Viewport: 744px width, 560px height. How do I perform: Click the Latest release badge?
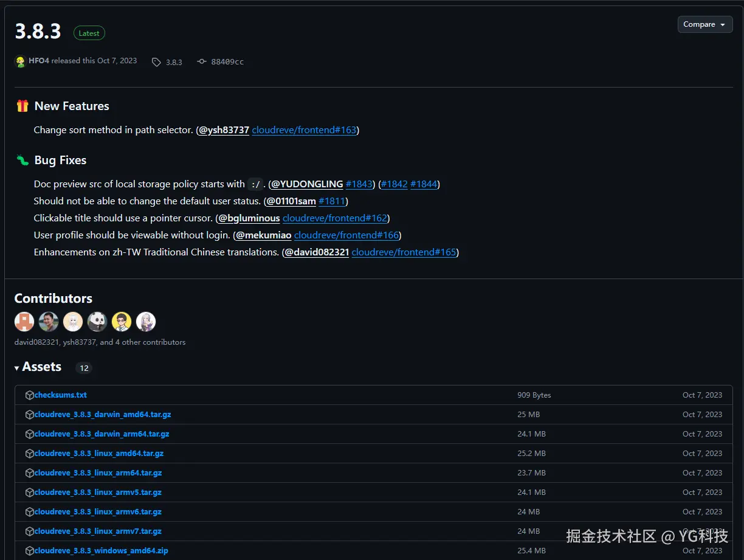click(x=89, y=33)
